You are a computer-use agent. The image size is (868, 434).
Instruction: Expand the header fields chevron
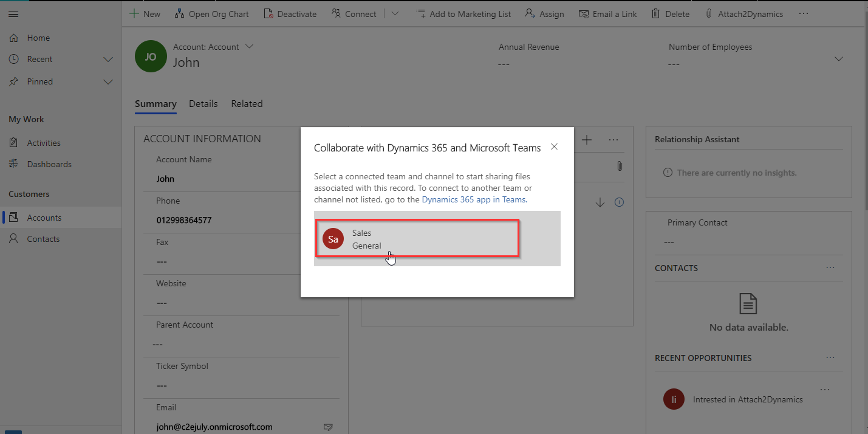(x=839, y=59)
